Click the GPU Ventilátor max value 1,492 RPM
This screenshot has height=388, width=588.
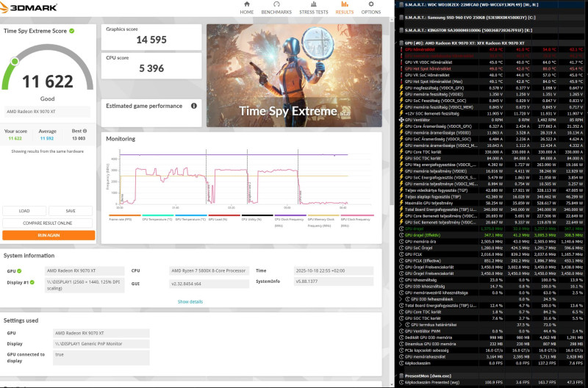click(548, 120)
